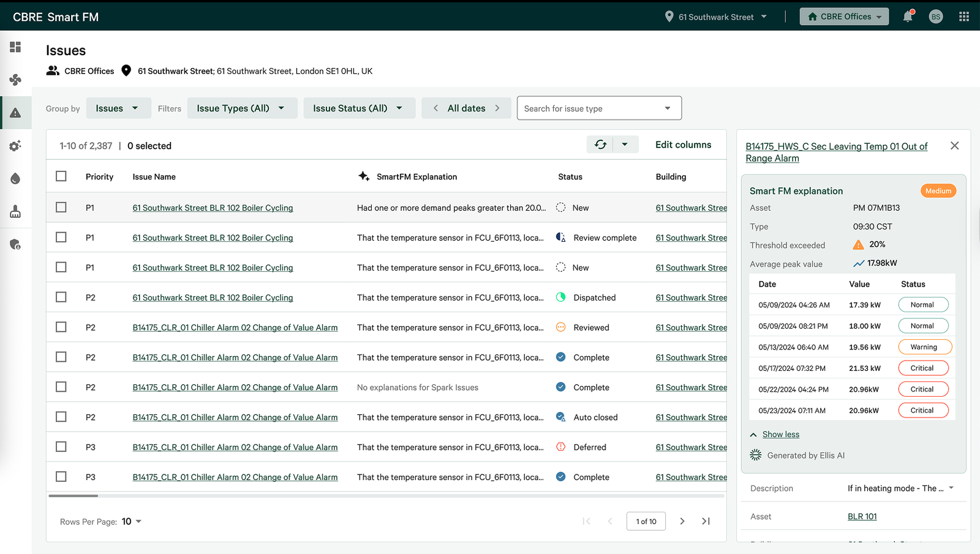980x554 pixels.
Task: Sort by the Status column header
Action: [570, 176]
